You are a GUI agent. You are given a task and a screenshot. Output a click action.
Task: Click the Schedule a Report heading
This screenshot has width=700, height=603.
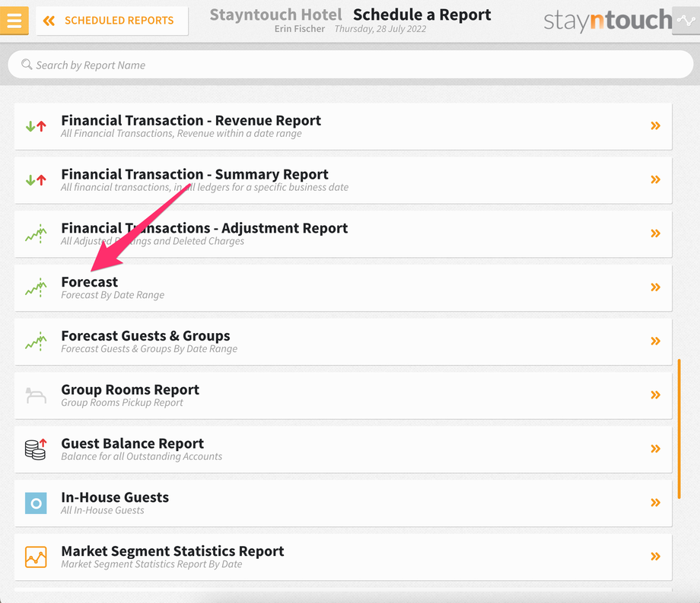[422, 14]
